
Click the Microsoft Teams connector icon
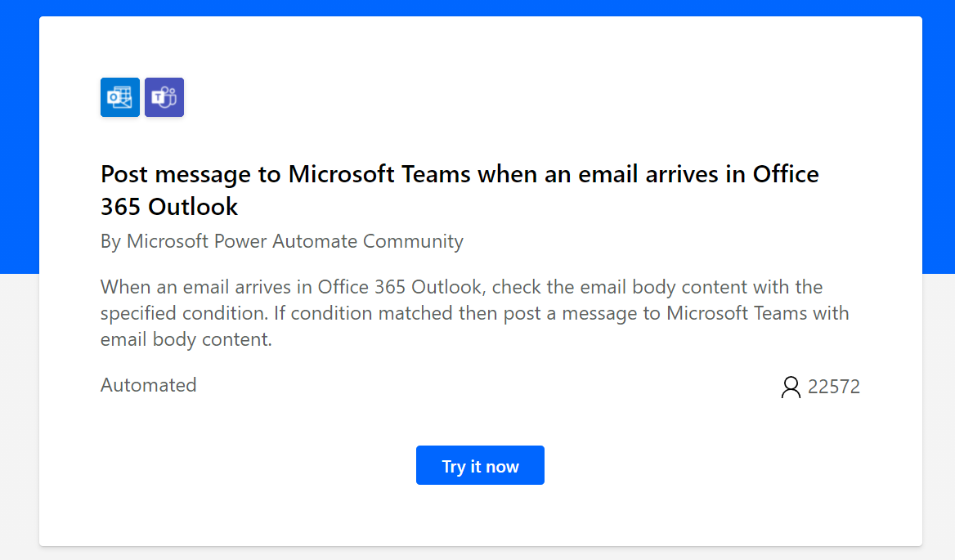coord(164,97)
